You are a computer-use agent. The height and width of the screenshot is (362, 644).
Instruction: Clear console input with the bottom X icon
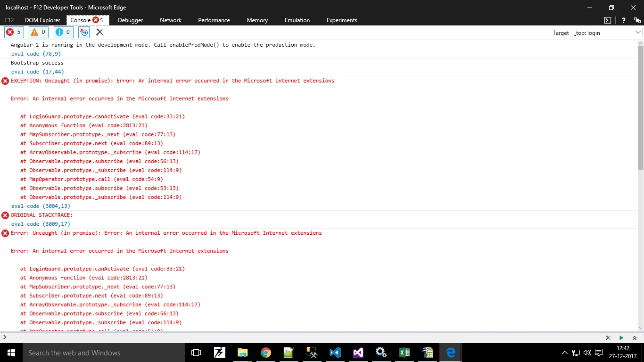[608, 338]
